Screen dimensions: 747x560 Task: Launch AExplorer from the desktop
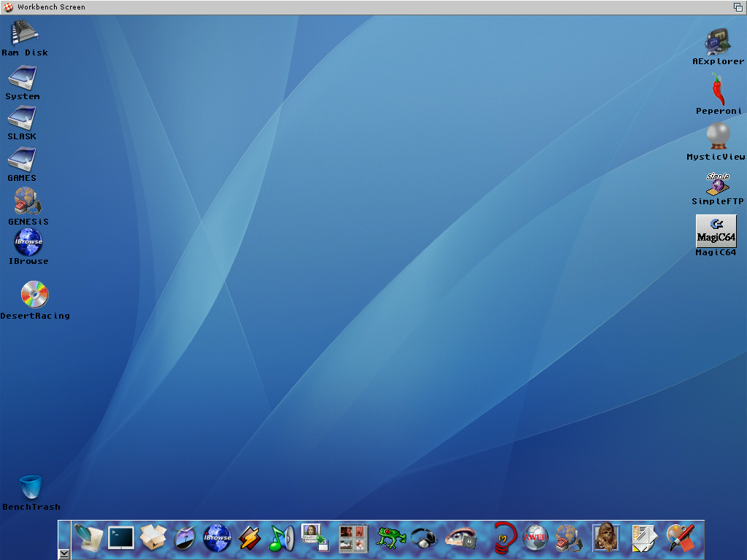pyautogui.click(x=718, y=42)
